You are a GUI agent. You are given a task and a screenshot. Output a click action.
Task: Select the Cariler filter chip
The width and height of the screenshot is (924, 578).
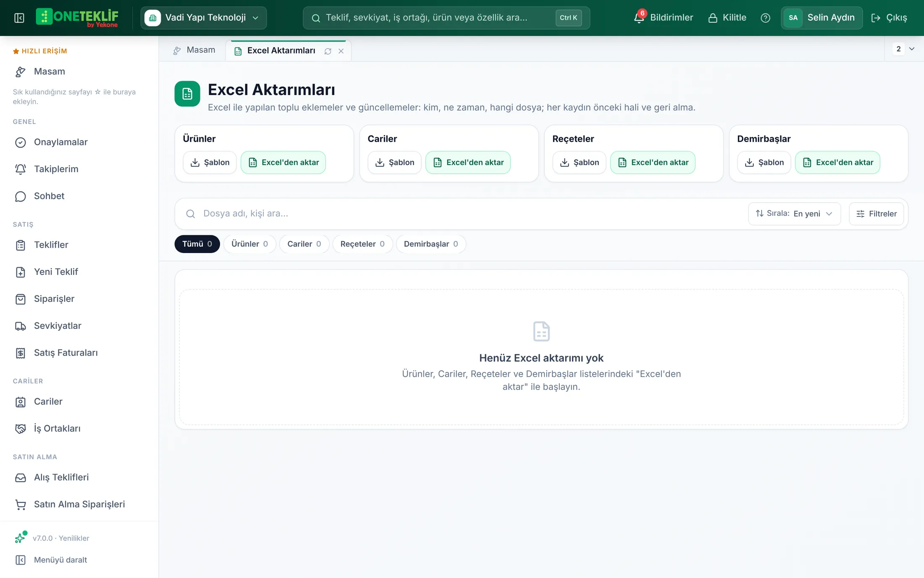pyautogui.click(x=304, y=244)
